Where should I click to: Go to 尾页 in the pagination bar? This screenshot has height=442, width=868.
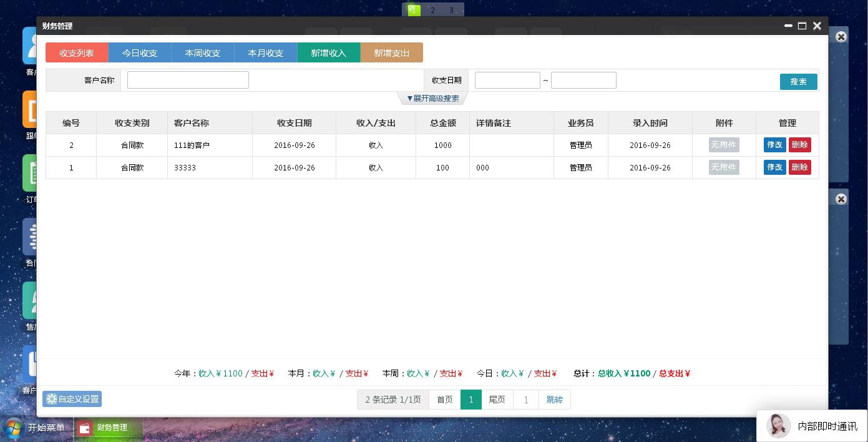point(497,400)
